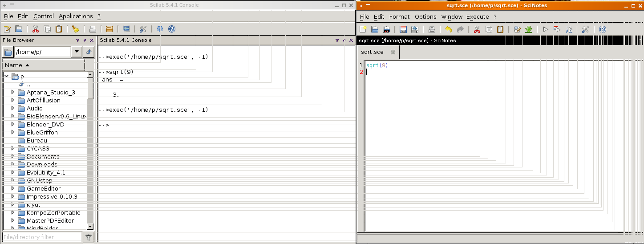Undo last edit in SciNotes
Viewport: 644px width, 244px height.
(448, 29)
